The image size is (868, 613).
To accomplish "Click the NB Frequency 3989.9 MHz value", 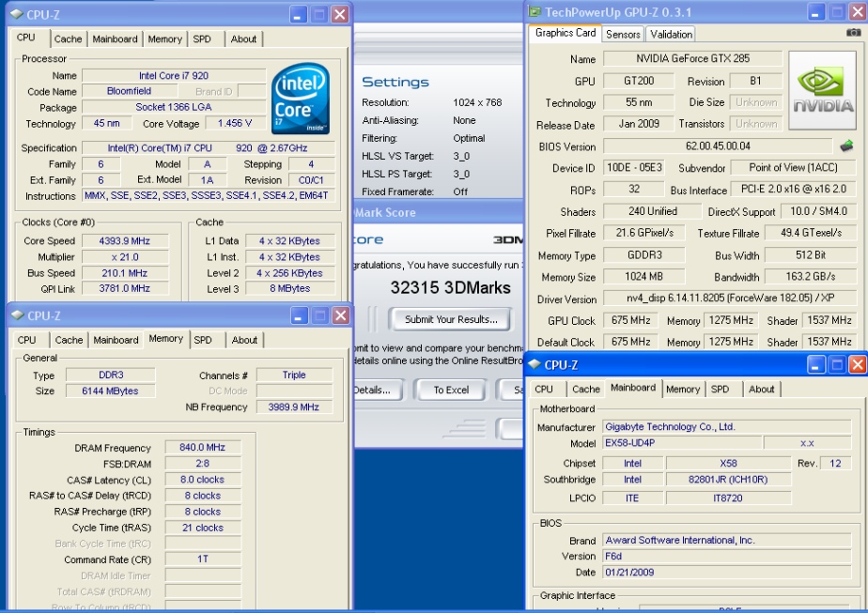I will [294, 406].
